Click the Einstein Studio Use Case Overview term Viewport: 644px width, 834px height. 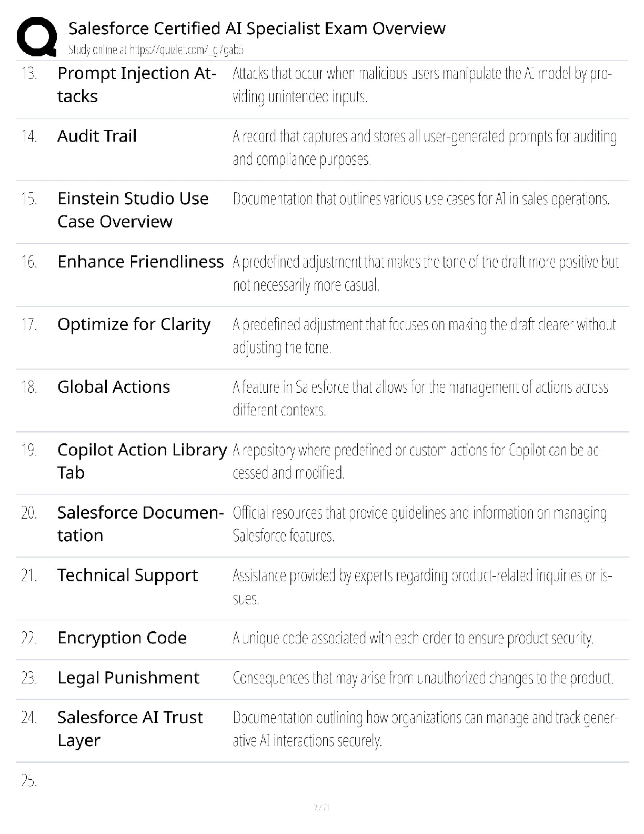pyautogui.click(x=133, y=210)
